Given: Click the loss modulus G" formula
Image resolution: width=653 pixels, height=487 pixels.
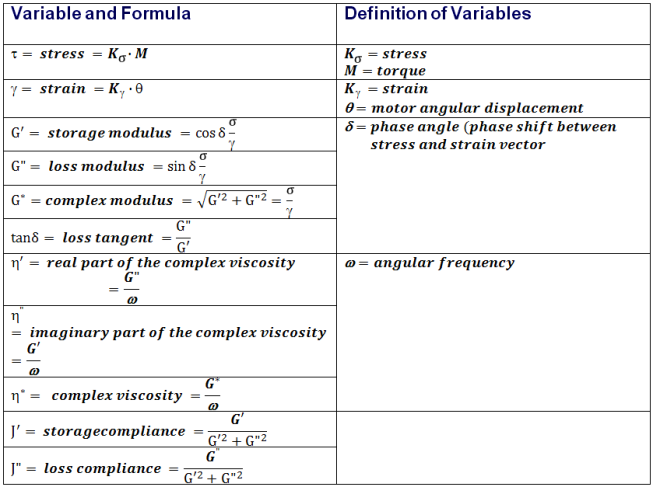Looking at the screenshot, I should click(110, 168).
